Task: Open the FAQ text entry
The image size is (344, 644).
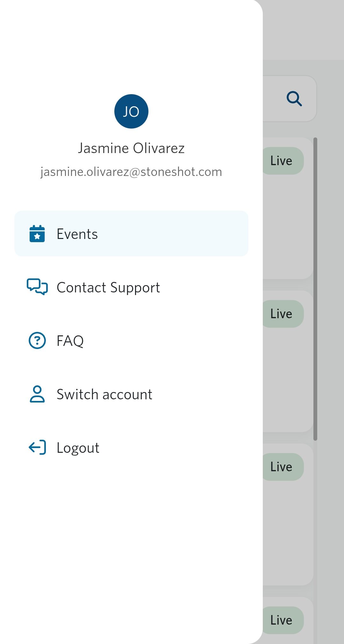Action: 70,341
